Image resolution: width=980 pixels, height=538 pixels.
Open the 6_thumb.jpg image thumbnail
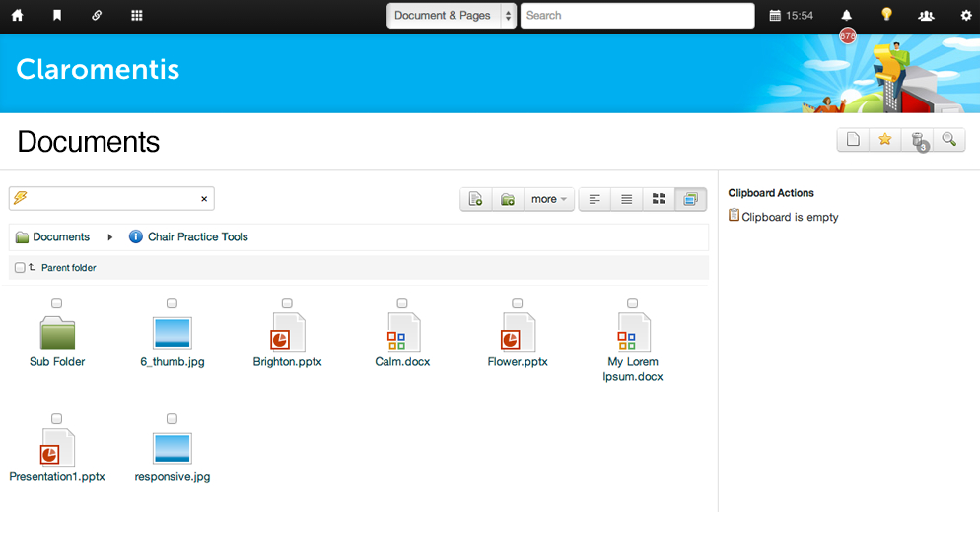pyautogui.click(x=173, y=332)
